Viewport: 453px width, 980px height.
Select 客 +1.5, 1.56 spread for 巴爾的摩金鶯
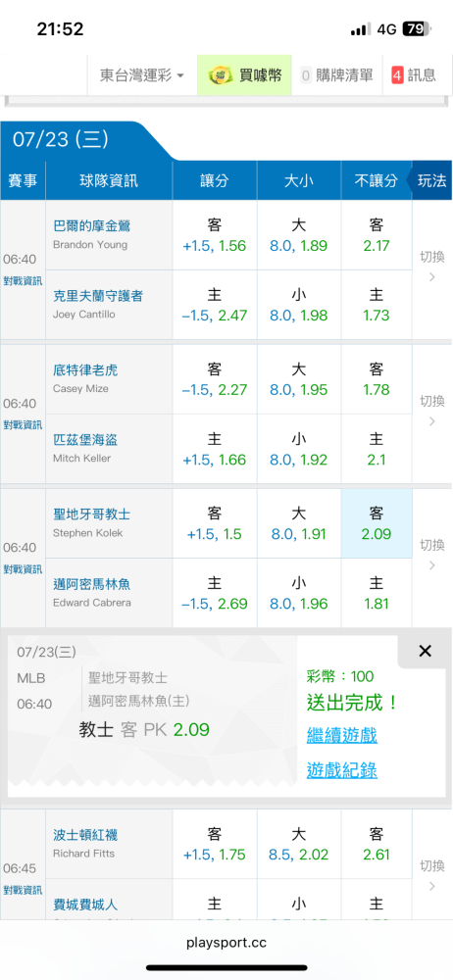(x=215, y=235)
